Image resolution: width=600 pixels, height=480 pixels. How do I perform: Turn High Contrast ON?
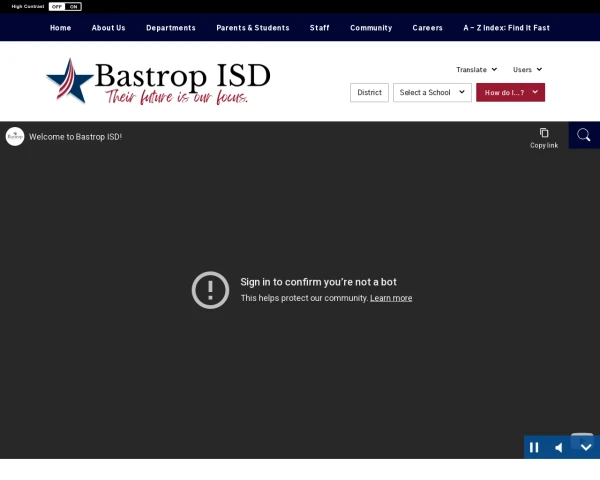click(x=73, y=7)
